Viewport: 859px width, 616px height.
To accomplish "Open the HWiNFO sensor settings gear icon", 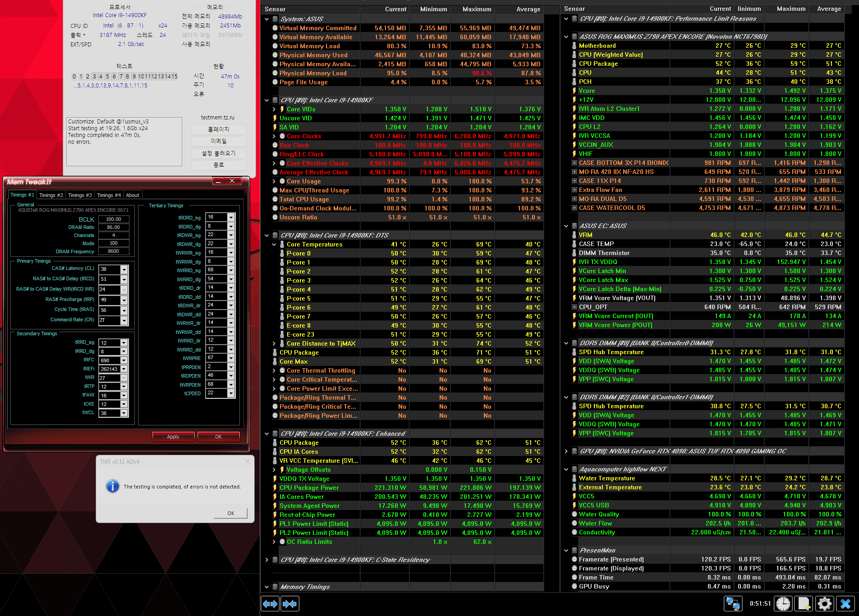I will click(x=824, y=604).
